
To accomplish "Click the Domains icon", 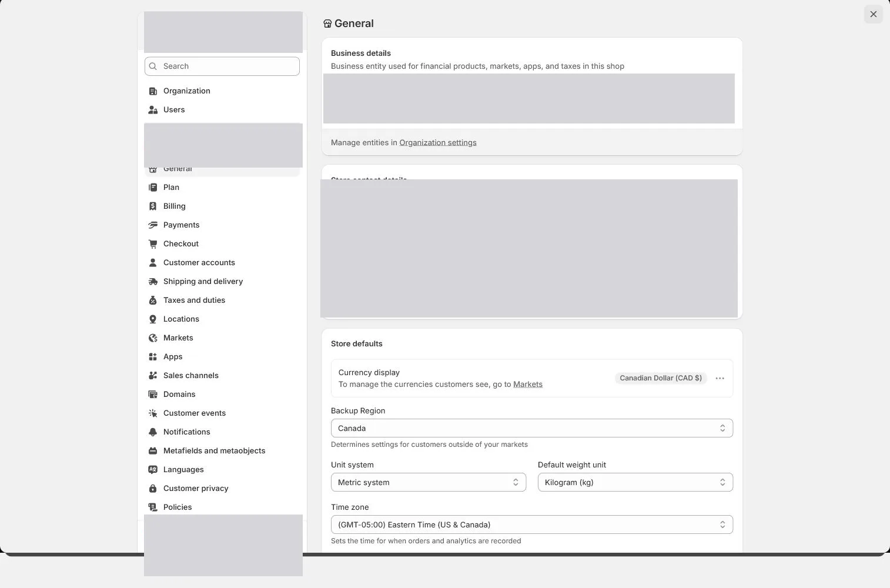I will 153,395.
